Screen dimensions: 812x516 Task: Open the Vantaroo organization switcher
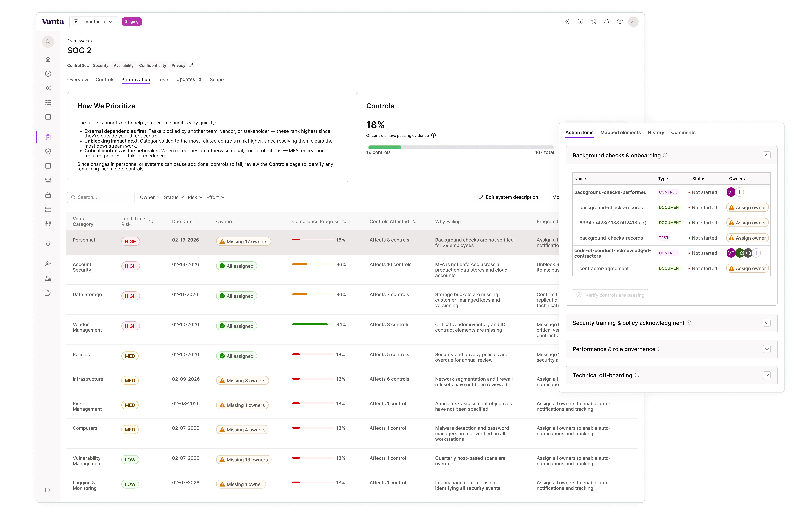(x=93, y=22)
